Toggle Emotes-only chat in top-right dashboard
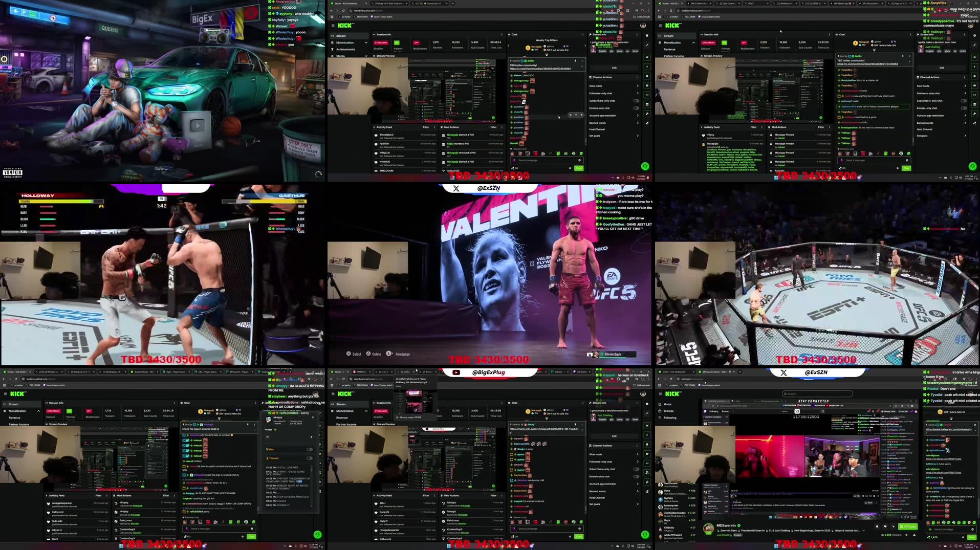 tap(964, 108)
